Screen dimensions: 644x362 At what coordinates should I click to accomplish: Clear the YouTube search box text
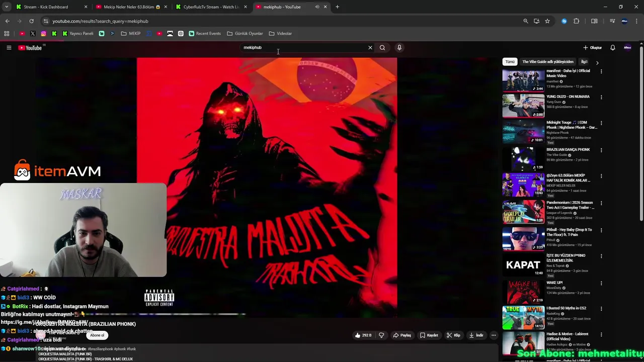coord(370,48)
